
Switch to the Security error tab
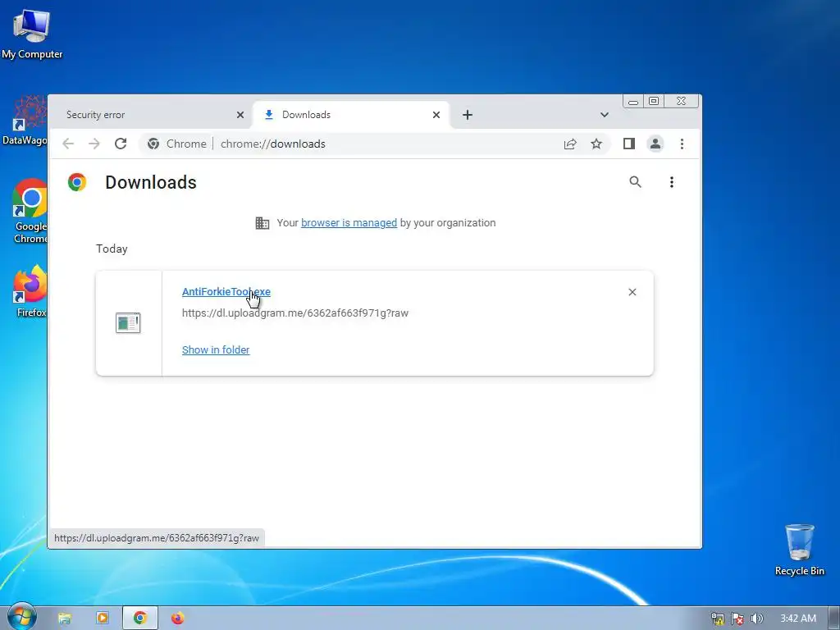coord(150,115)
